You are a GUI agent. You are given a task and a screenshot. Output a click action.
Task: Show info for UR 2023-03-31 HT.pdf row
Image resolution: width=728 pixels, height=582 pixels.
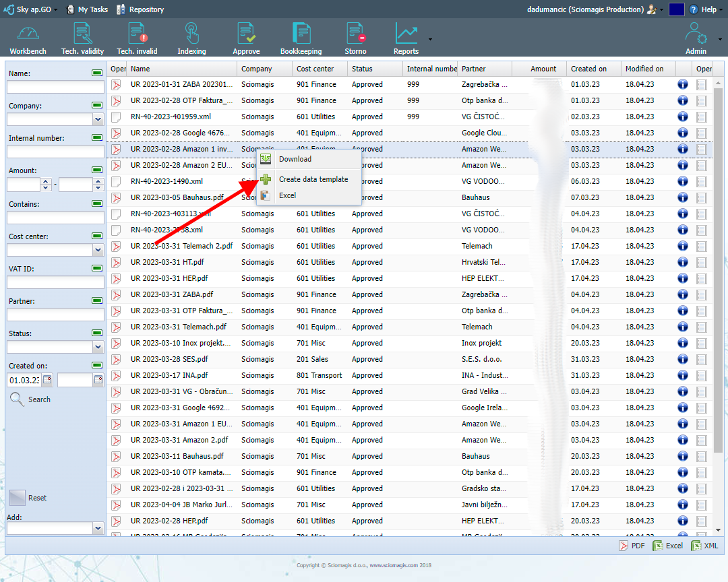pos(682,262)
